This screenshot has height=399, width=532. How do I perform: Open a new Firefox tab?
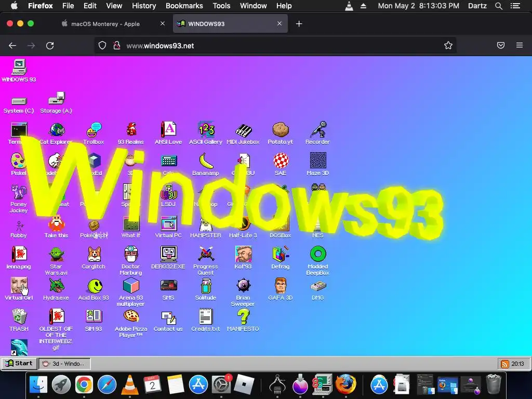tap(299, 24)
